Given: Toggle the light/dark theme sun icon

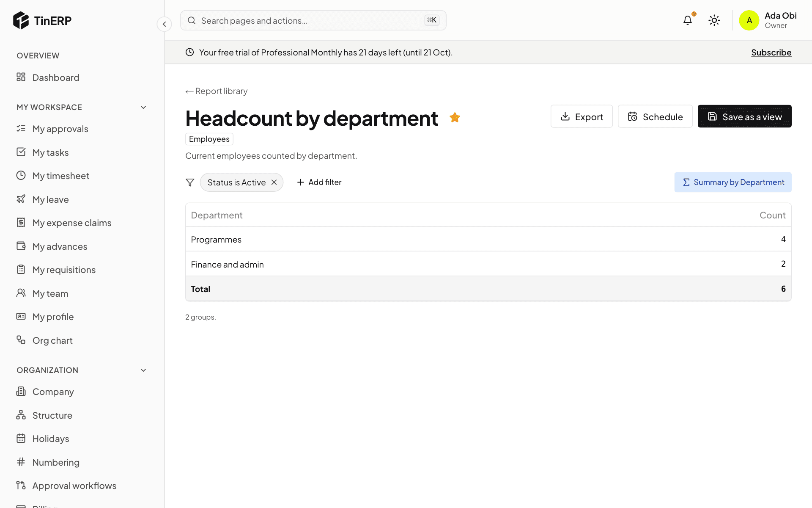Looking at the screenshot, I should pos(714,20).
